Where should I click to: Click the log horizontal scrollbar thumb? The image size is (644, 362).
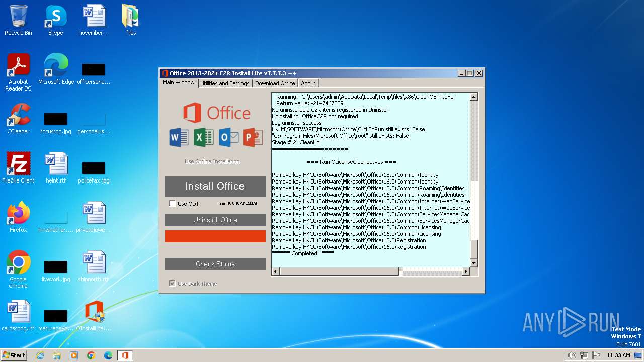339,271
